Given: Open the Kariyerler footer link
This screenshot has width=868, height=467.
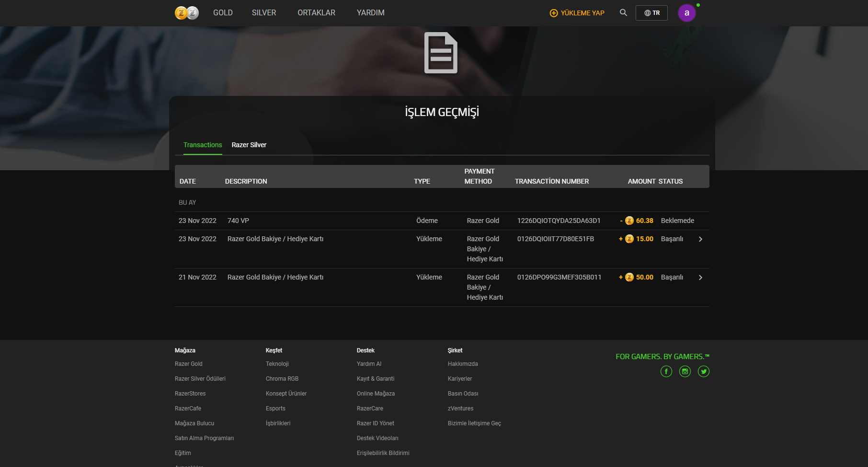Looking at the screenshot, I should click(x=460, y=379).
